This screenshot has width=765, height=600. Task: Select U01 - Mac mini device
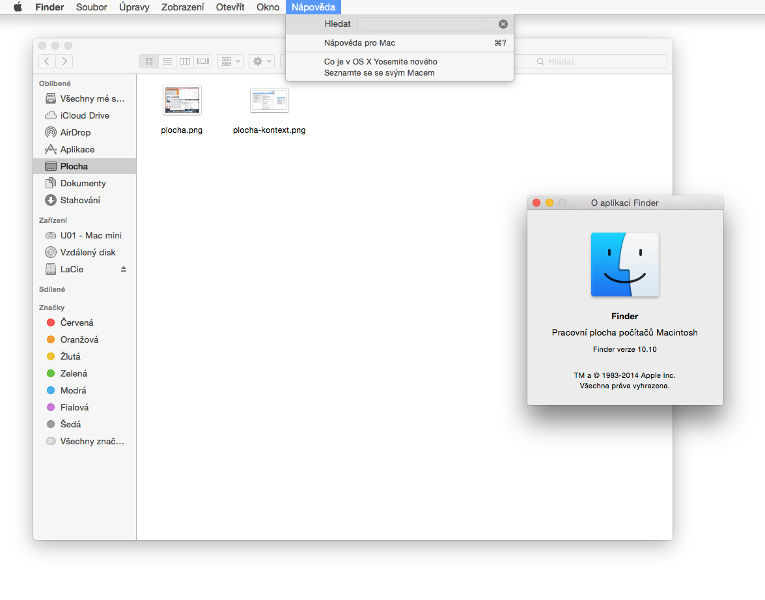(x=84, y=235)
